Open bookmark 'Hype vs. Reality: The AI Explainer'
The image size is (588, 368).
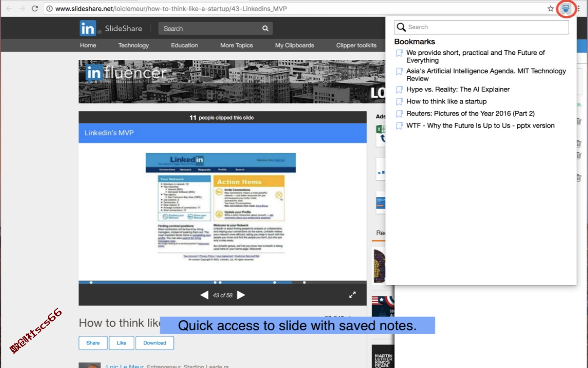[x=458, y=90]
